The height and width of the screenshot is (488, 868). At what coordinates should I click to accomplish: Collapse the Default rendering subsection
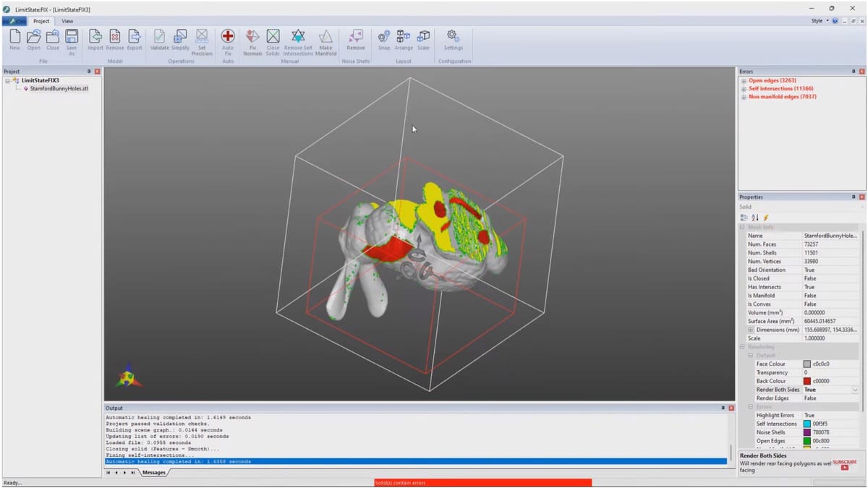[x=751, y=355]
